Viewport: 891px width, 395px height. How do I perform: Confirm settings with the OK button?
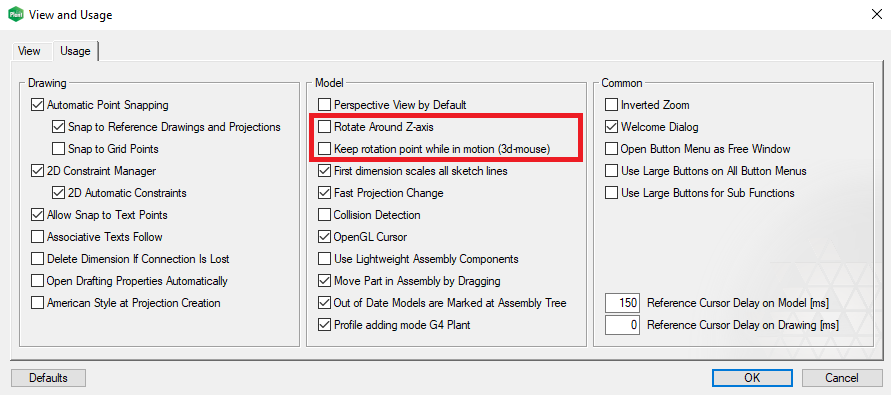point(752,378)
